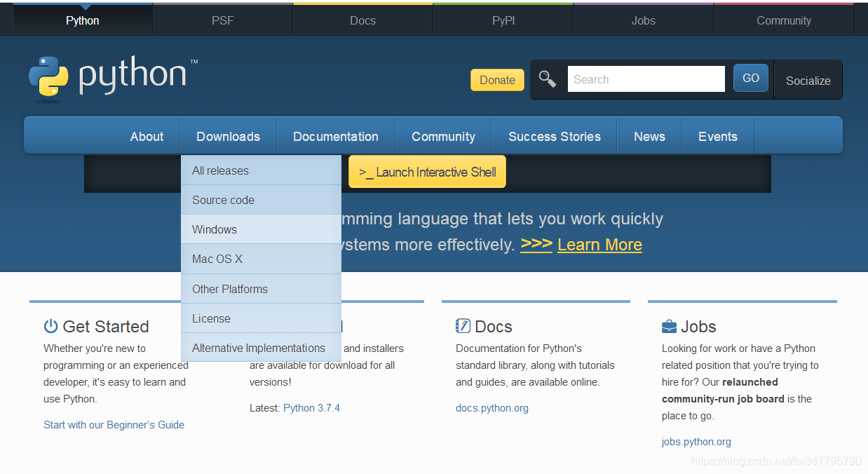Open the Downloads navigation menu
The image size is (868, 474).
[229, 137]
